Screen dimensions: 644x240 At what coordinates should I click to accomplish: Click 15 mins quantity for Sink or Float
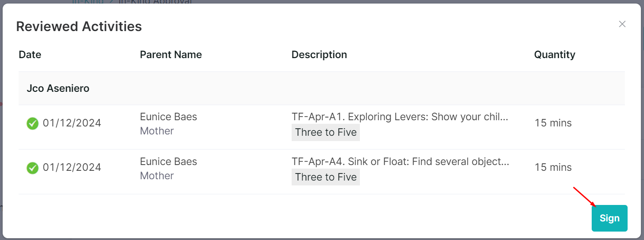pyautogui.click(x=553, y=167)
